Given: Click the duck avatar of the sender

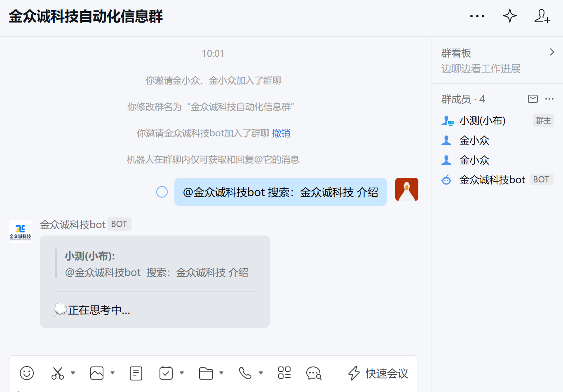Looking at the screenshot, I should tap(407, 189).
